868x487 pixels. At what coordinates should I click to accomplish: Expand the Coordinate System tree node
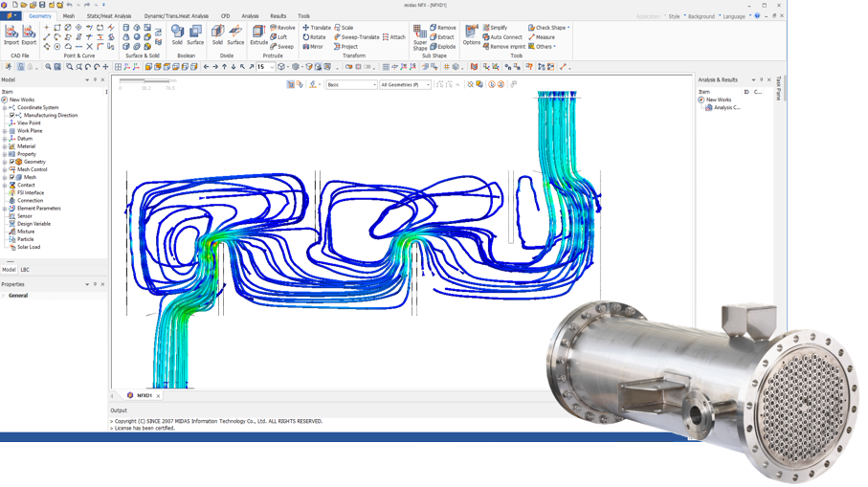tap(5, 107)
